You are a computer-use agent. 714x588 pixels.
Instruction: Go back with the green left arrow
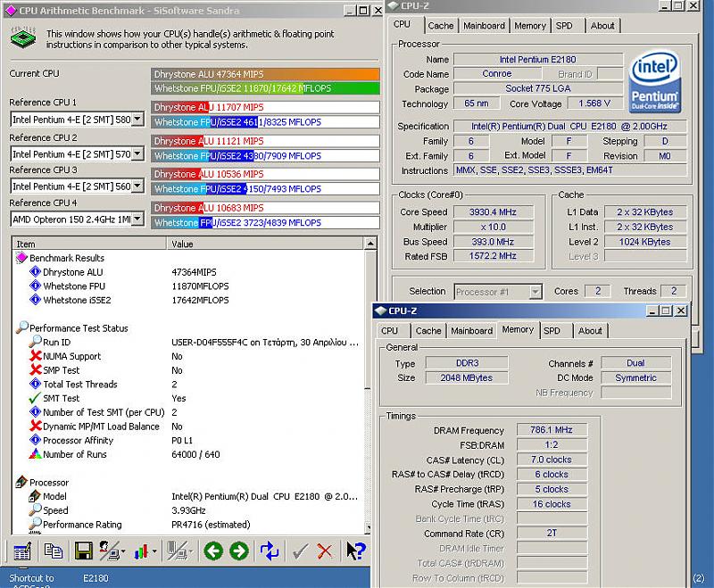click(x=213, y=551)
